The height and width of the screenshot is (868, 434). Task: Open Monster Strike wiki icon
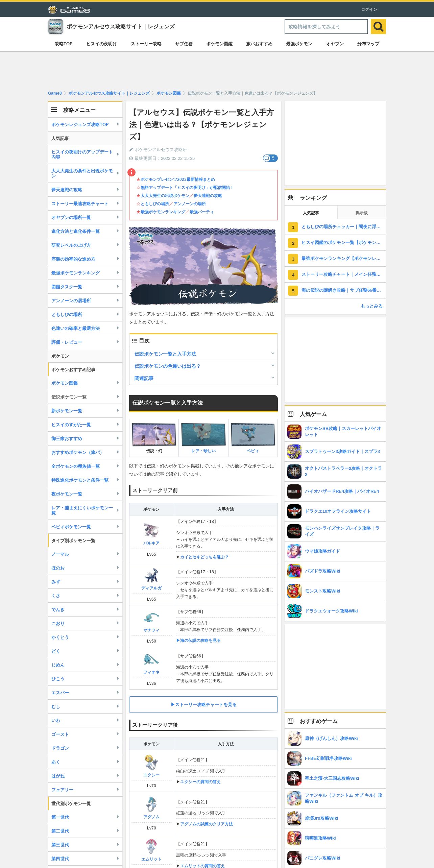294,591
